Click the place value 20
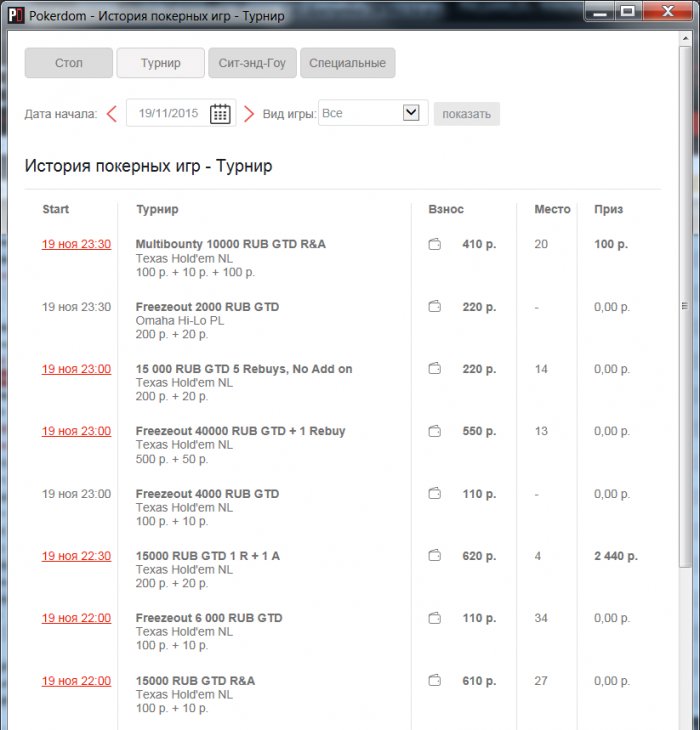700x730 pixels. [541, 244]
